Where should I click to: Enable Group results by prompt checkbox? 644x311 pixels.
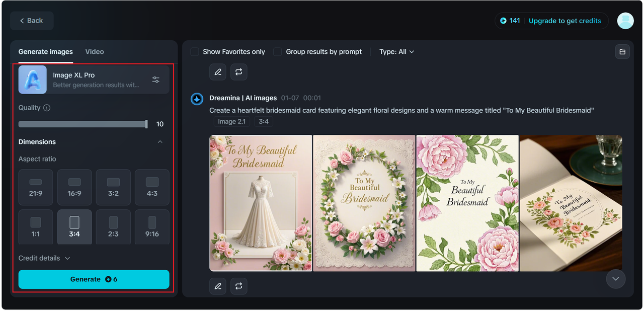[x=278, y=52]
